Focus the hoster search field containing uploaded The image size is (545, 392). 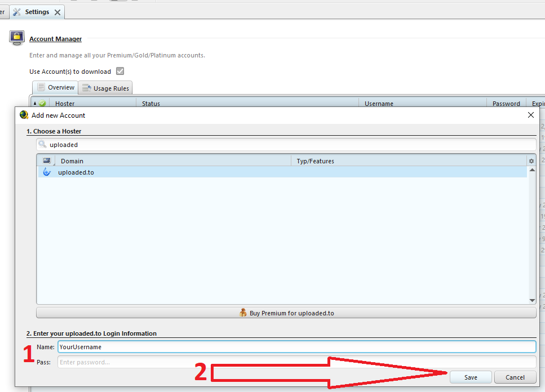pyautogui.click(x=286, y=144)
